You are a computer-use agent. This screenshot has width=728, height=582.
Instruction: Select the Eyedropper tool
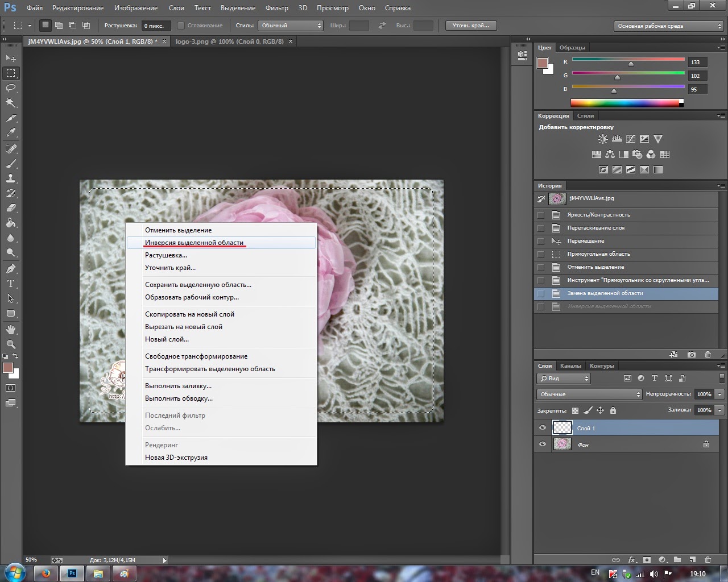point(11,133)
